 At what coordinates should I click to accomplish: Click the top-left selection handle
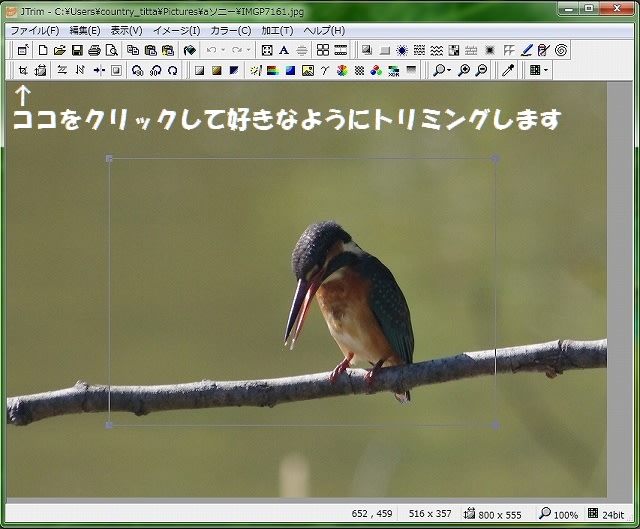point(109,158)
